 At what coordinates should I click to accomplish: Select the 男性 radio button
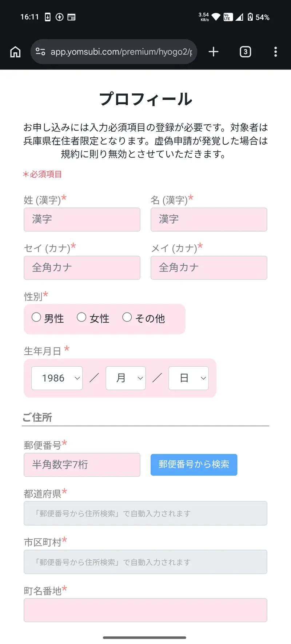36,317
